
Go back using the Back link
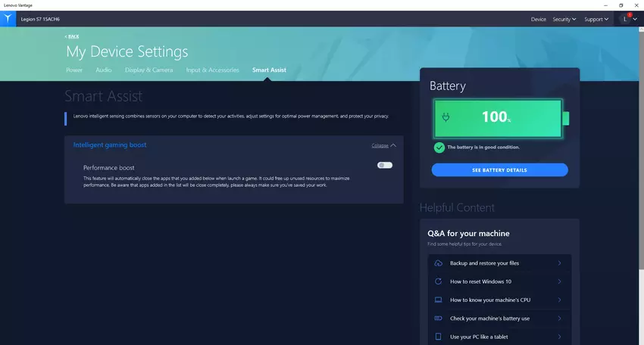[x=73, y=36]
